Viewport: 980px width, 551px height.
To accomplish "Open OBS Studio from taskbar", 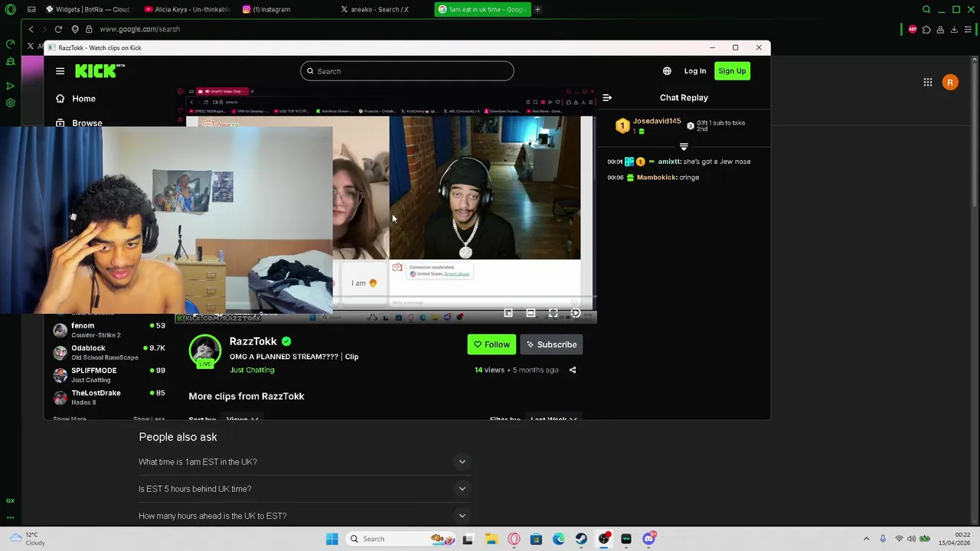I will tap(604, 539).
